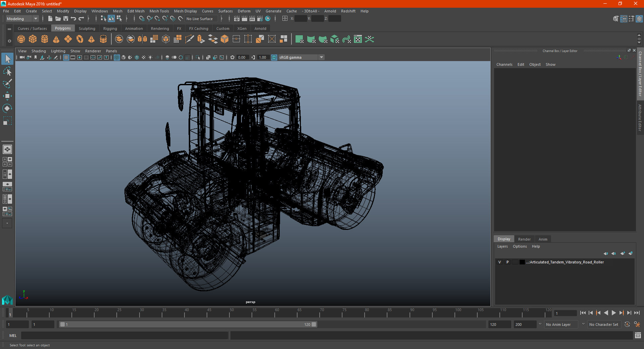The height and width of the screenshot is (349, 644).
Task: Activate the Scale tool in the toolbox
Action: point(7,121)
